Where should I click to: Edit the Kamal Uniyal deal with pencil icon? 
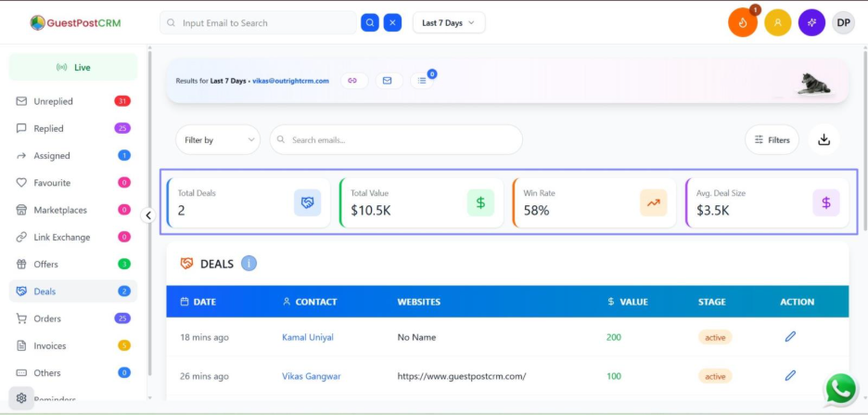[790, 337]
